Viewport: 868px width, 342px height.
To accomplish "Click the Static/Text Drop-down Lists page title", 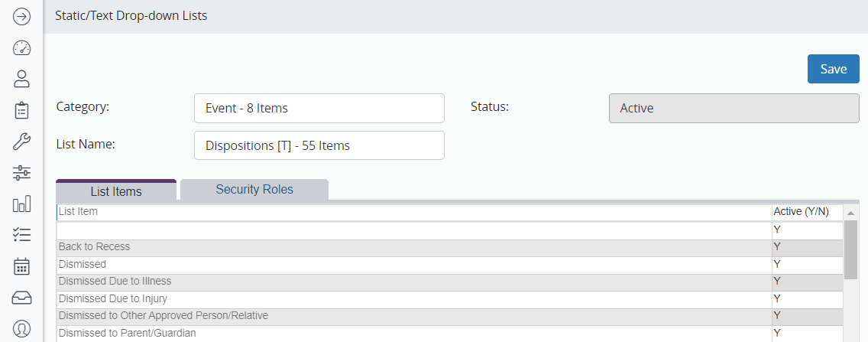I will point(131,15).
